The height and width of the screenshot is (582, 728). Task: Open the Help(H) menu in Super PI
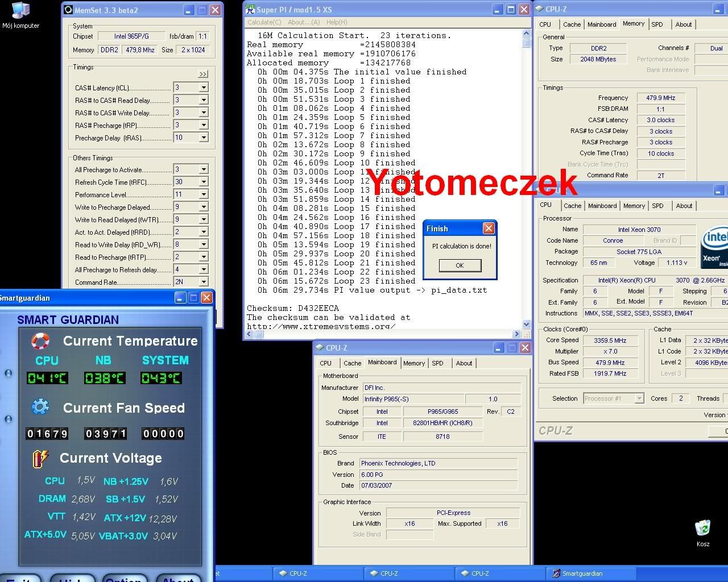(x=337, y=22)
